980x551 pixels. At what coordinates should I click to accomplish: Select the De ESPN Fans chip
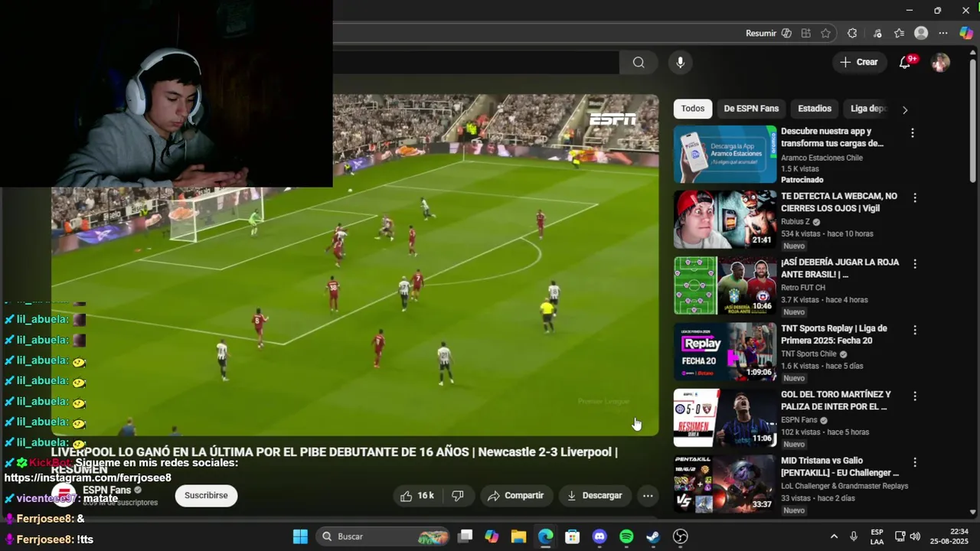pos(751,109)
